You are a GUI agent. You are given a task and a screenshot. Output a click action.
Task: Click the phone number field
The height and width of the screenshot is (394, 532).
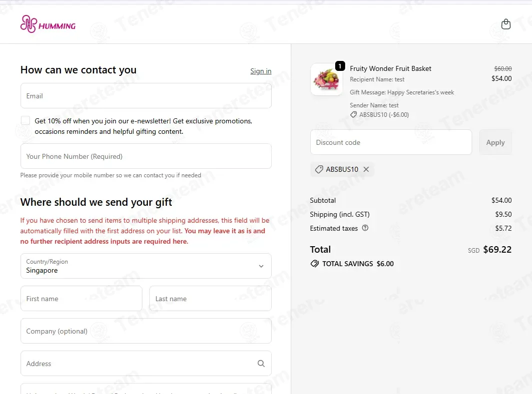point(146,156)
